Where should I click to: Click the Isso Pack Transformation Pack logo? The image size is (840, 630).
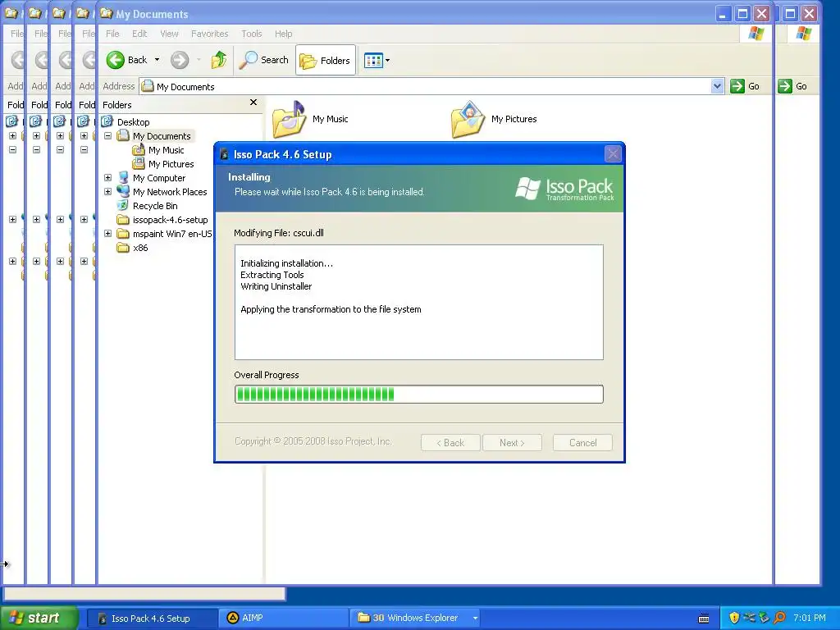(x=564, y=189)
